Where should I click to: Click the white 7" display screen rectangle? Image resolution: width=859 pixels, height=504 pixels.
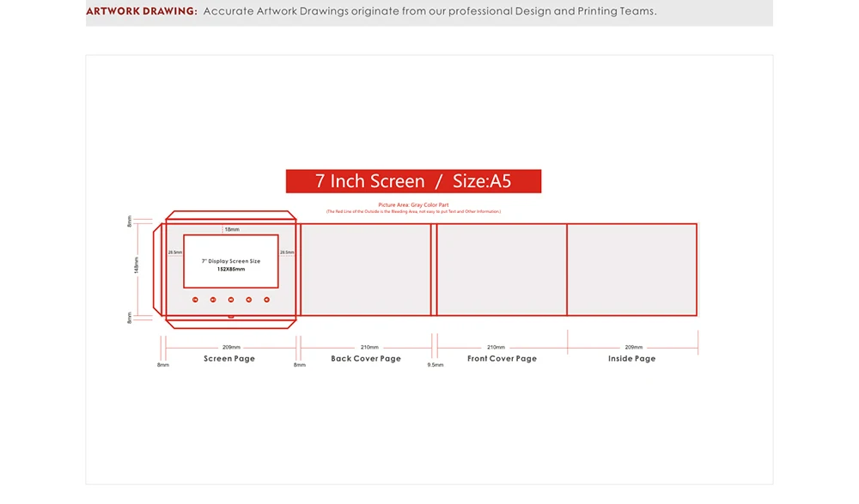tap(231, 261)
